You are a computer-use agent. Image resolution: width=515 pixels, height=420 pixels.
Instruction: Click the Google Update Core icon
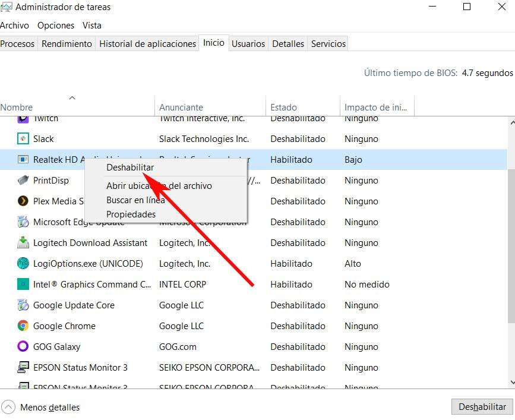(x=23, y=305)
